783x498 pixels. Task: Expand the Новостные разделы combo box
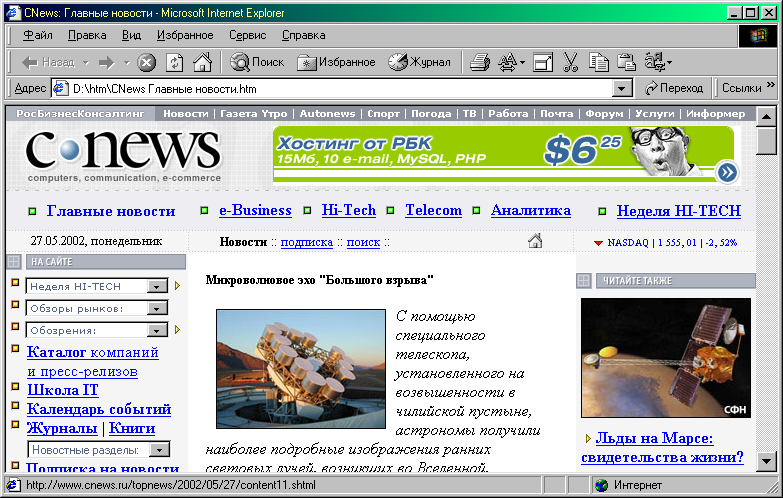[159, 450]
